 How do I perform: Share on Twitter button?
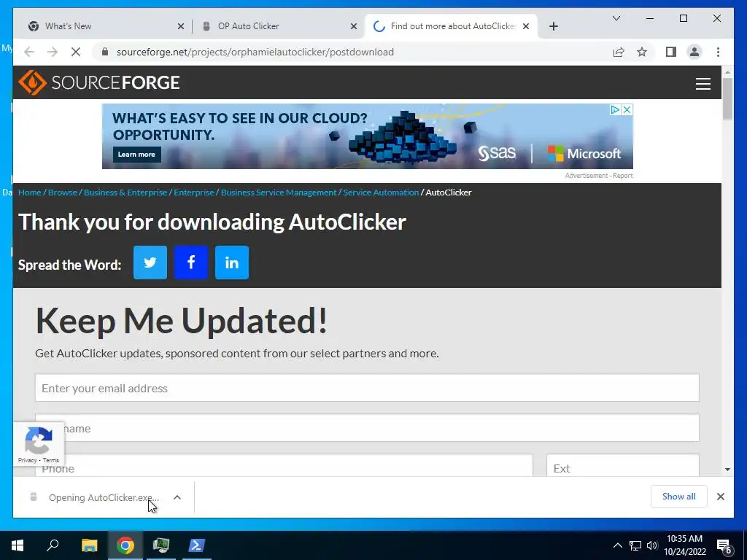[x=150, y=262]
